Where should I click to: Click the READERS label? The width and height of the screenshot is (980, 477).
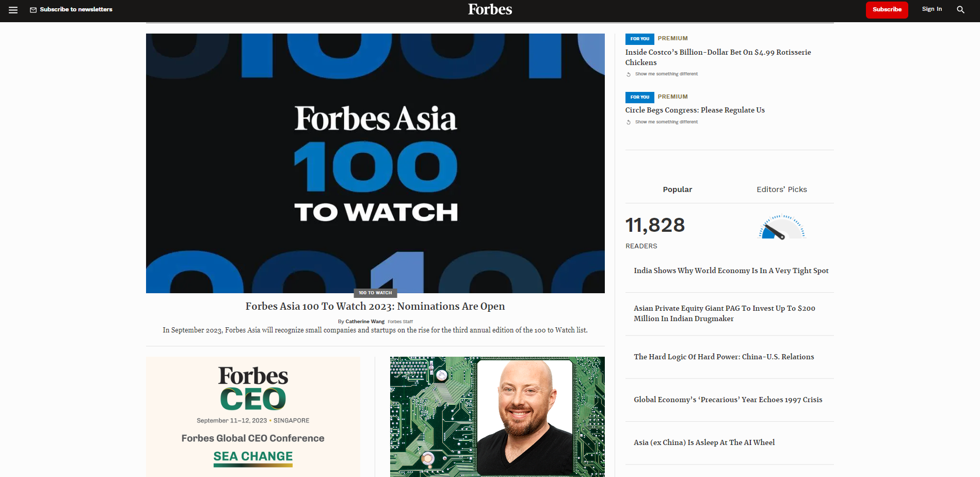tap(641, 246)
